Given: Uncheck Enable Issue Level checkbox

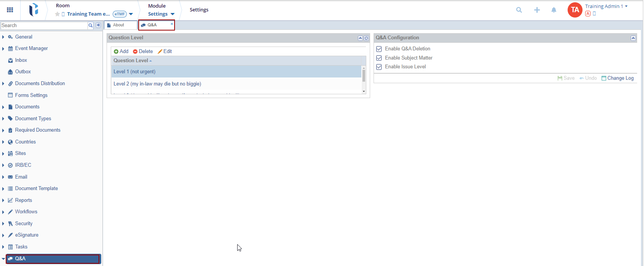Looking at the screenshot, I should coord(379,67).
